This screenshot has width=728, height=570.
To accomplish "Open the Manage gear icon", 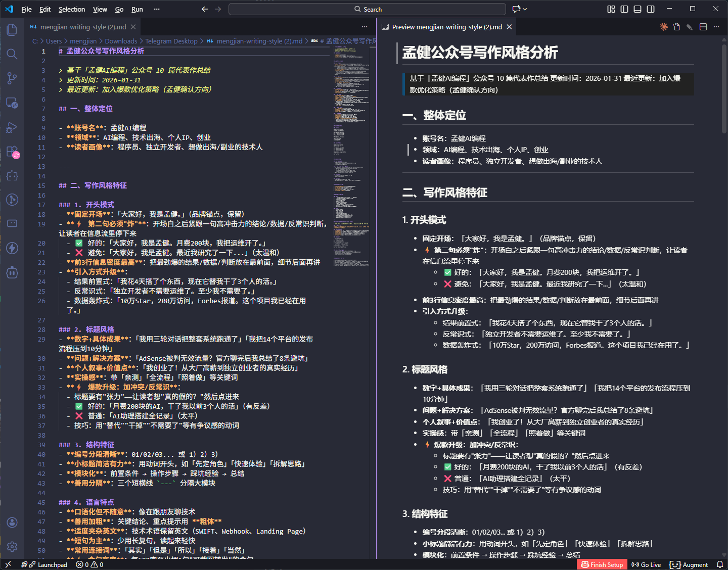I will 12,547.
